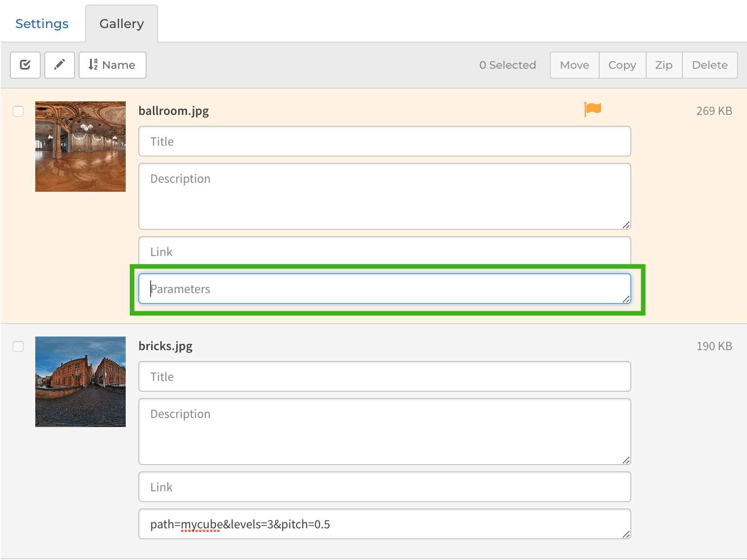The height and width of the screenshot is (560, 747).
Task: Grab the resize handle of bricks.jpg Description
Action: point(626,460)
